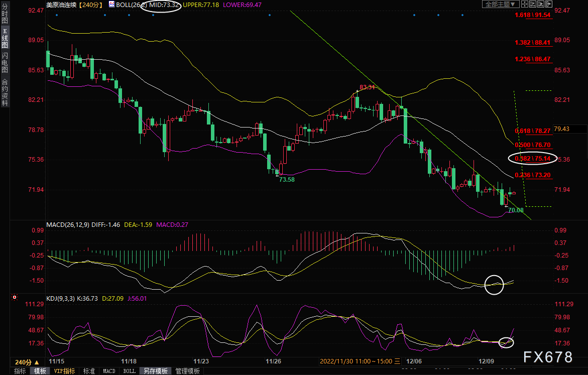Open the 全部主题 dropdown
This screenshot has width=588, height=375.
(x=501, y=4)
